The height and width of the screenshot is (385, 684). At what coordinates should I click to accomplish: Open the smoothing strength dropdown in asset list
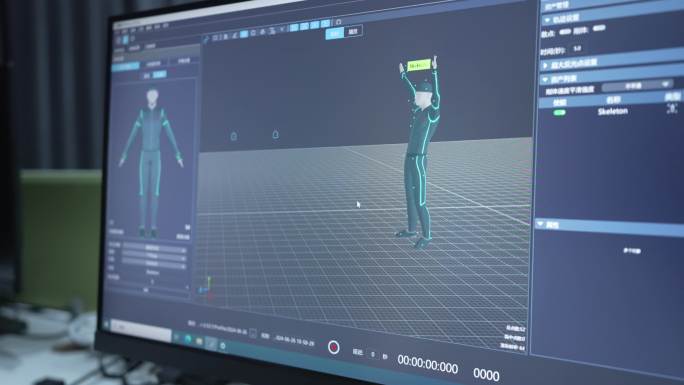tap(638, 86)
